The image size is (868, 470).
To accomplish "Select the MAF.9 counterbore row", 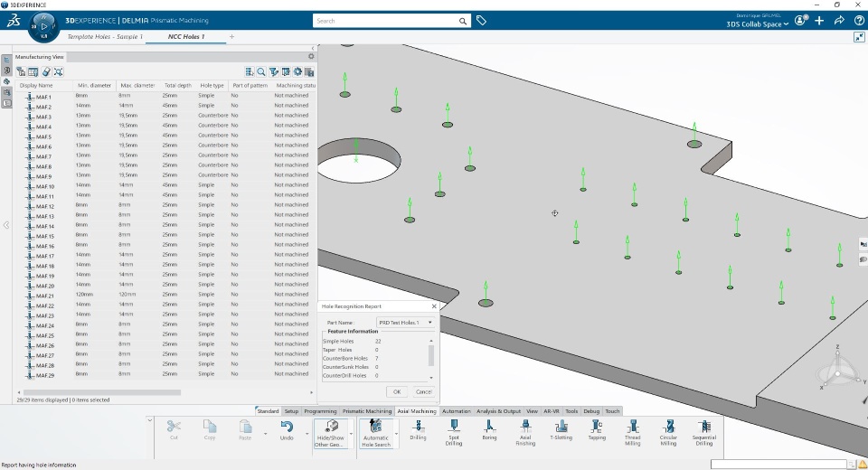I will [165, 175].
